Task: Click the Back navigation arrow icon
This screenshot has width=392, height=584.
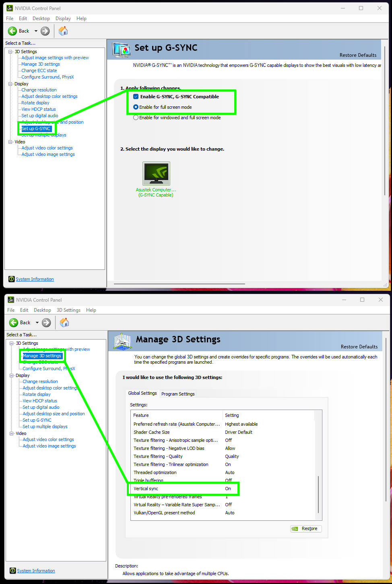Action: click(x=12, y=31)
